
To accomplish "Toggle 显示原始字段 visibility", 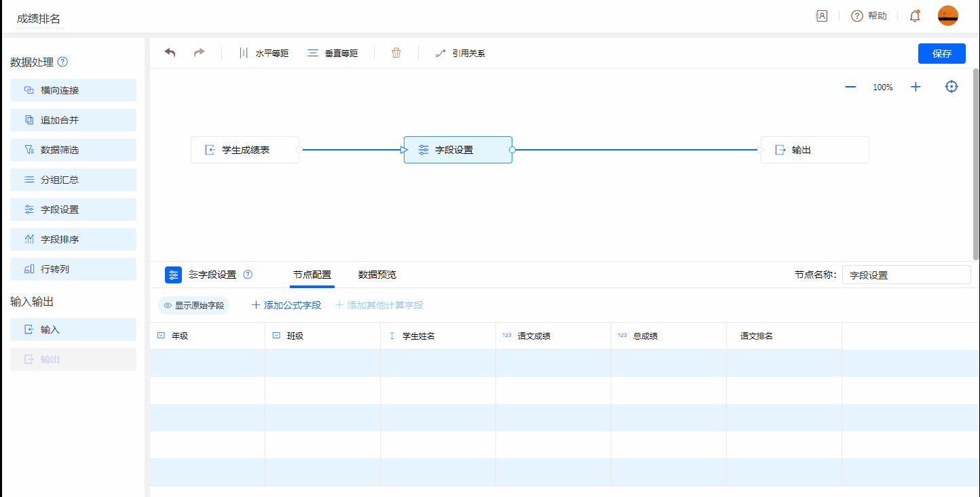I will tap(193, 306).
